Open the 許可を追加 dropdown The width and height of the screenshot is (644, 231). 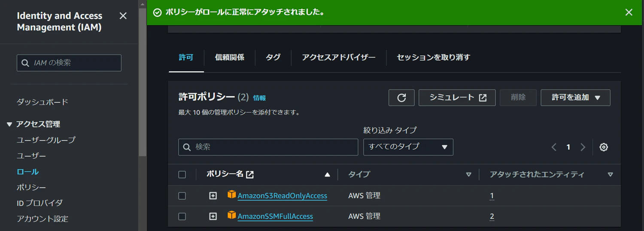click(x=575, y=98)
